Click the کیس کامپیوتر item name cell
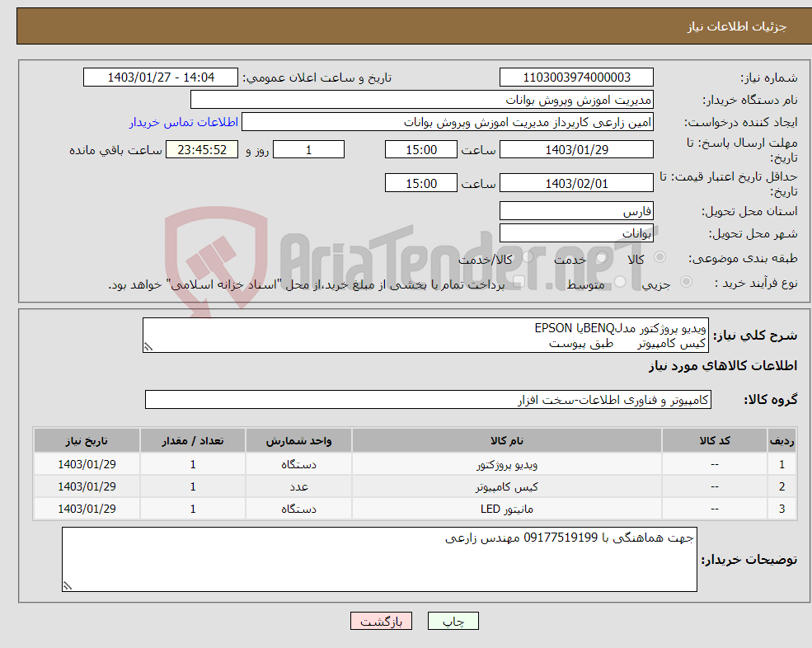This screenshot has width=812, height=648. [x=507, y=487]
